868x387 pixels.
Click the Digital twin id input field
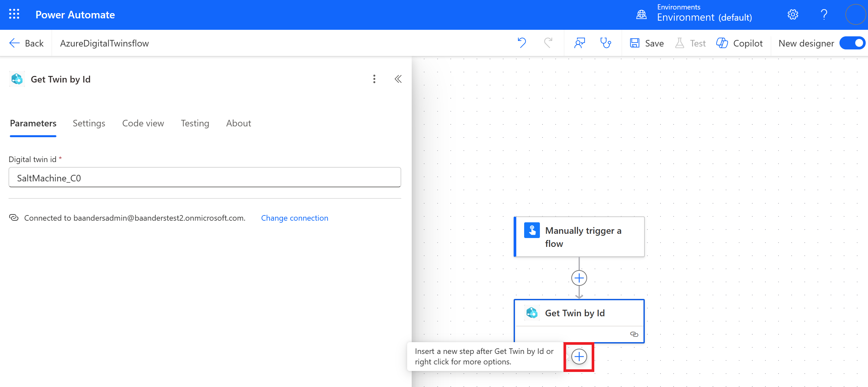205,177
